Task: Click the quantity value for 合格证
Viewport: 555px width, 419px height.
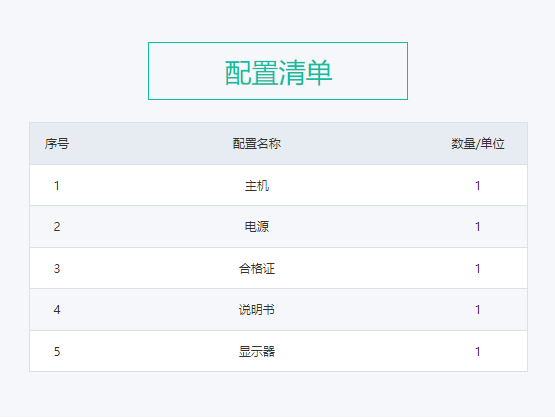Action: pyautogui.click(x=477, y=269)
